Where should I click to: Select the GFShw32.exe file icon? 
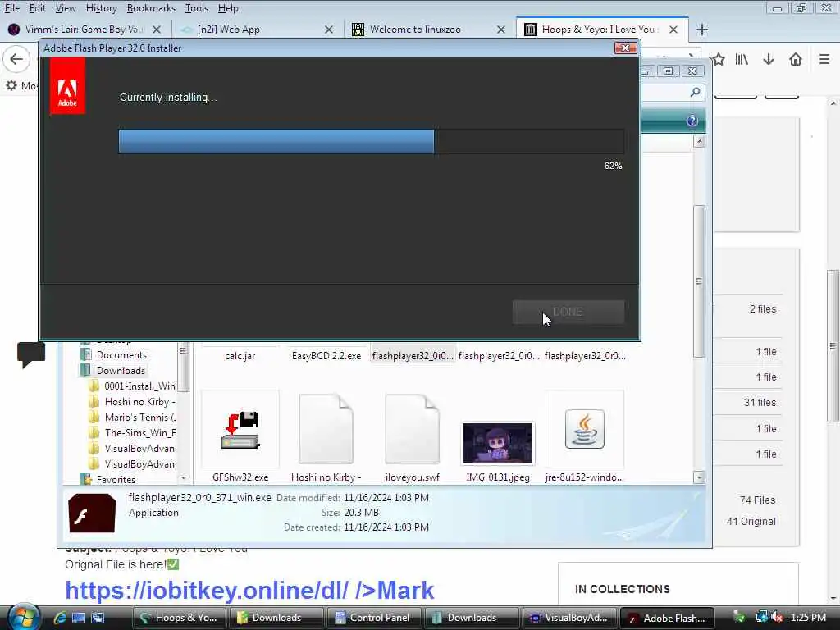coord(240,430)
